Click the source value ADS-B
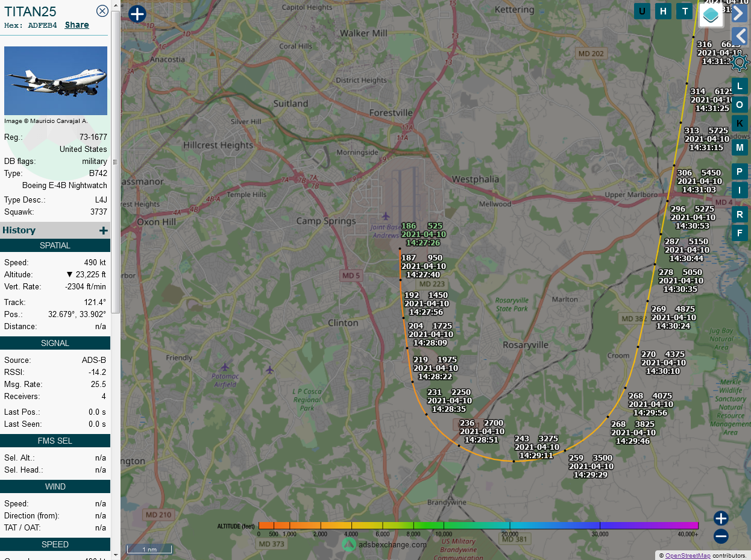 94,360
